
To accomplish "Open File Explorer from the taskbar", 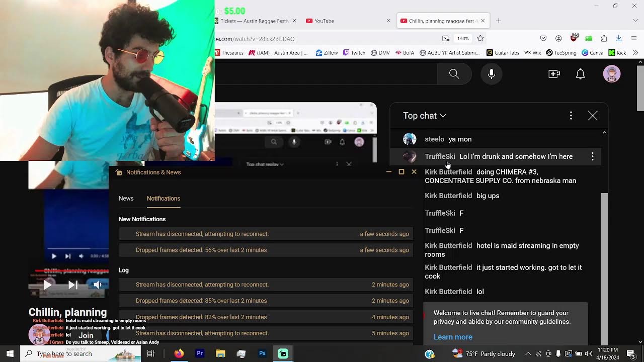I will 220,353.
